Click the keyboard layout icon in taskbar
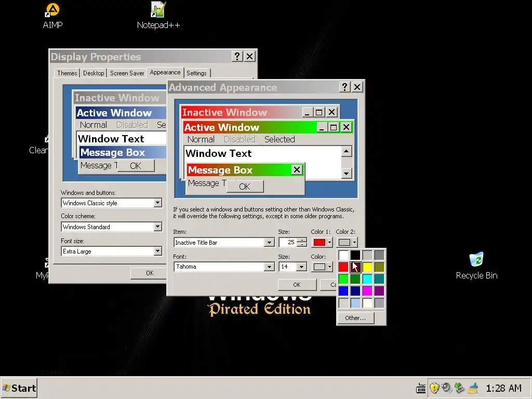Screen dimensions: 532x399 (421, 388)
